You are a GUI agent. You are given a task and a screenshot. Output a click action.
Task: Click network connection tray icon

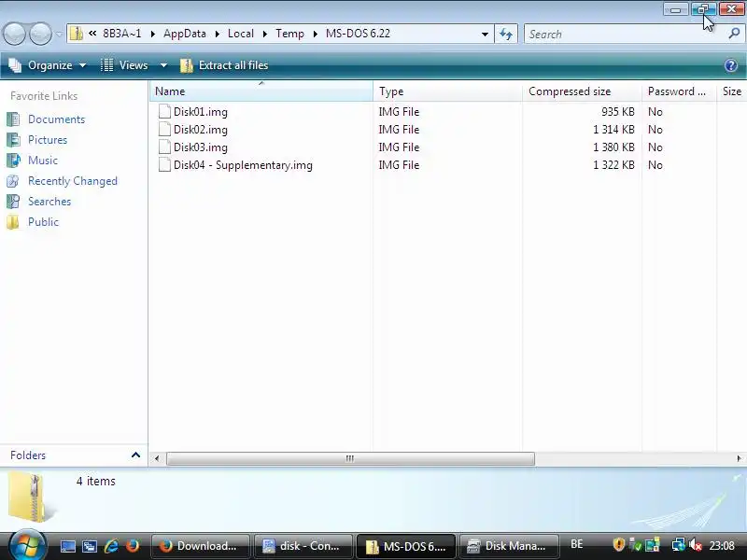(679, 544)
